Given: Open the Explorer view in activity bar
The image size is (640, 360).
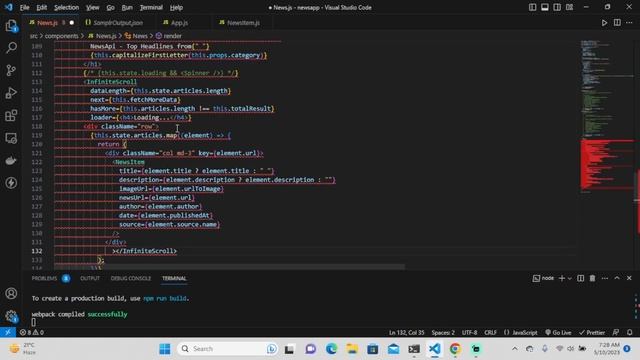Looking at the screenshot, I should pos(11,26).
